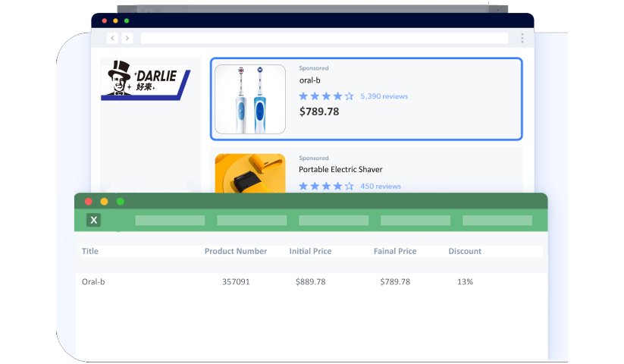624x364 pixels.
Task: Click the browser address bar
Action: (x=325, y=38)
